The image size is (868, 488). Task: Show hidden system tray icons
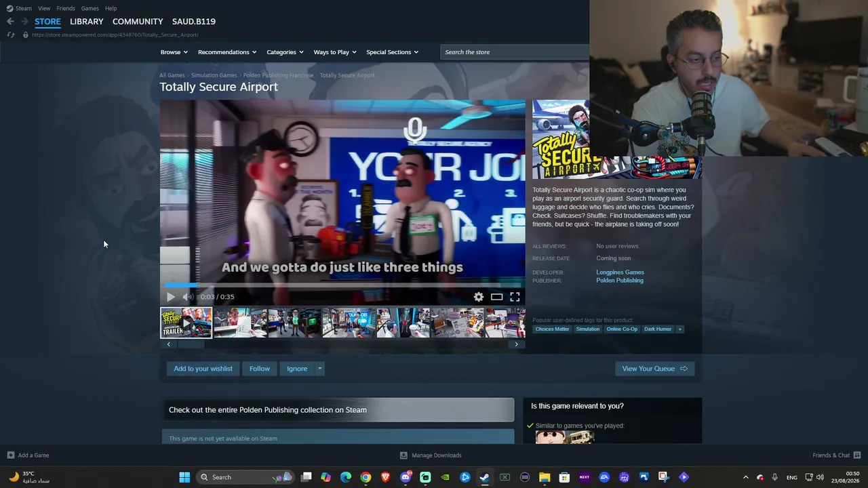pos(746,477)
